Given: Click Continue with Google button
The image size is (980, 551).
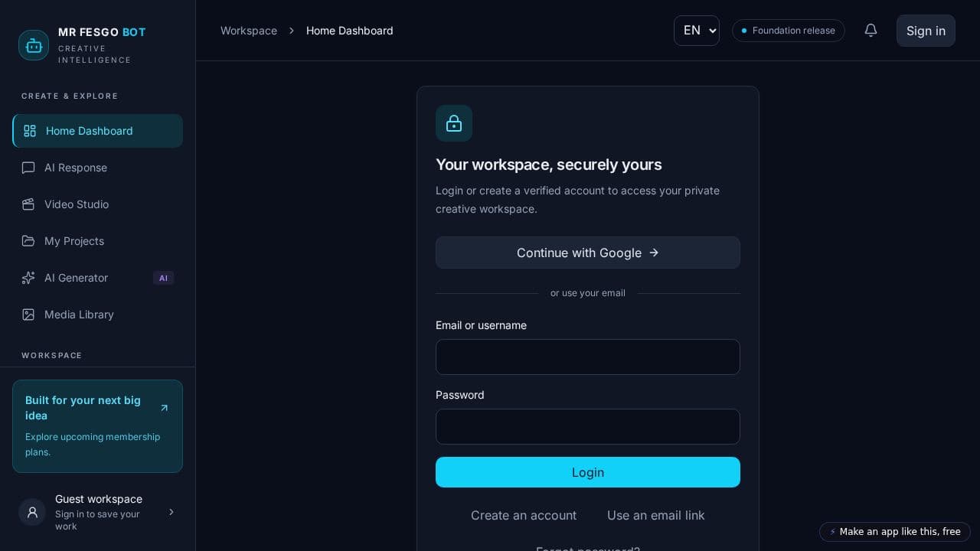Looking at the screenshot, I should [x=588, y=253].
